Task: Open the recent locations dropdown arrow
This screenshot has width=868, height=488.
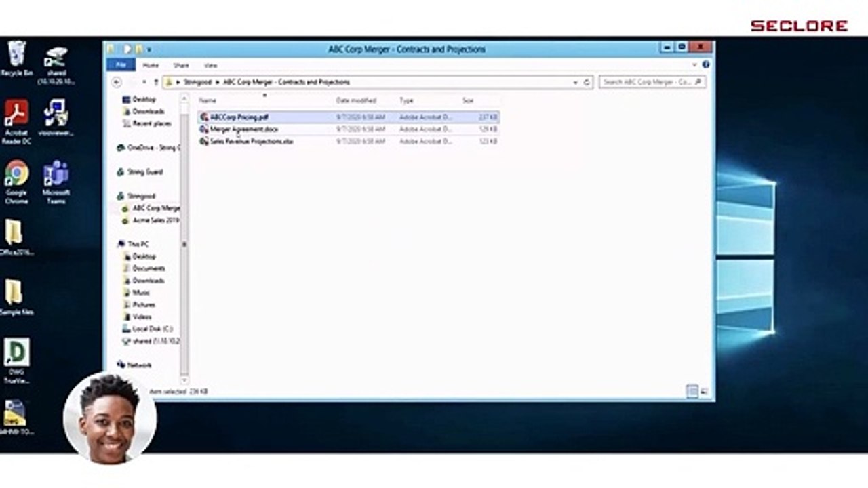Action: pos(145,82)
